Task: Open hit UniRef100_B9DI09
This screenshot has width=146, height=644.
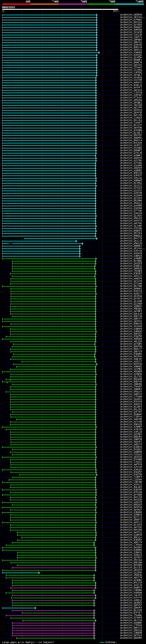Action: coord(131,47)
